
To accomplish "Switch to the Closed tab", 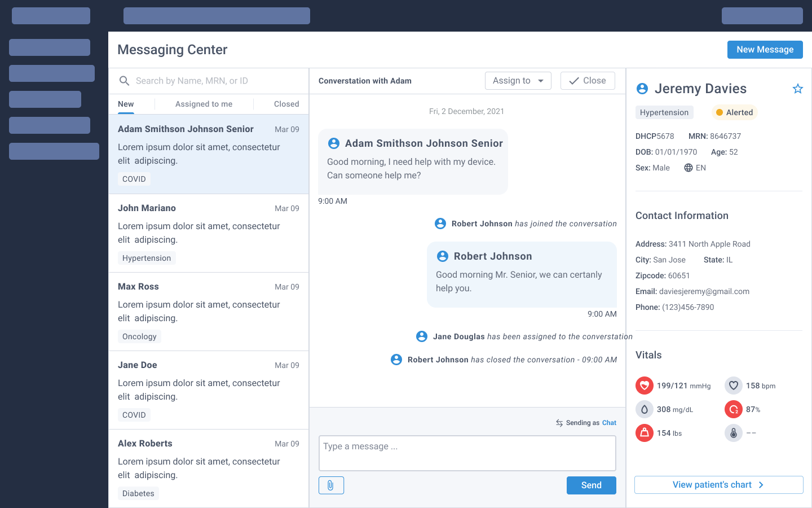I will [x=286, y=104].
